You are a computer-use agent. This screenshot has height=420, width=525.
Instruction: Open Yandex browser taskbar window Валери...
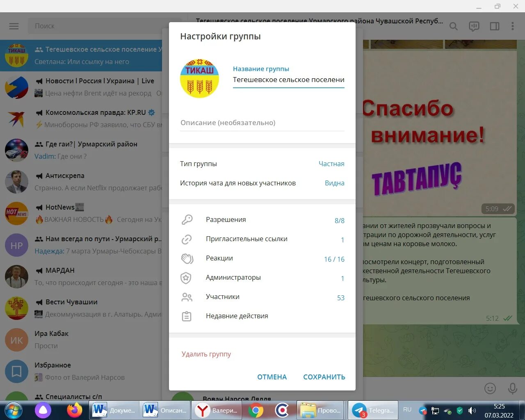[217, 410]
